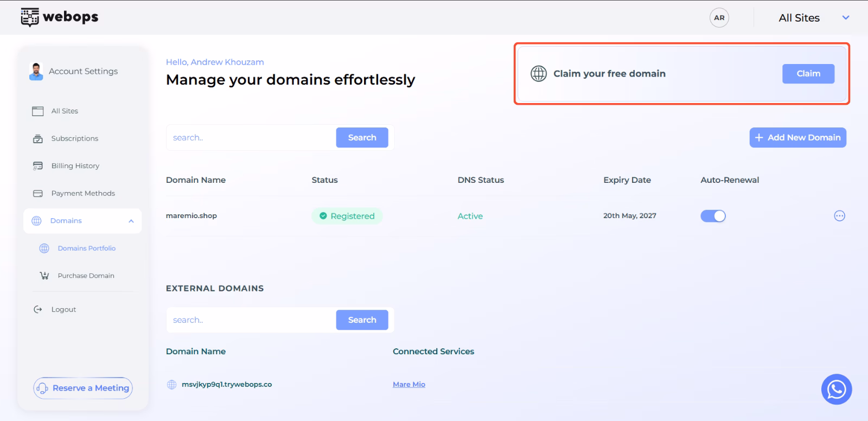The width and height of the screenshot is (868, 421).
Task: Toggle auto-renewal for maremio.shop
Action: pyautogui.click(x=713, y=216)
